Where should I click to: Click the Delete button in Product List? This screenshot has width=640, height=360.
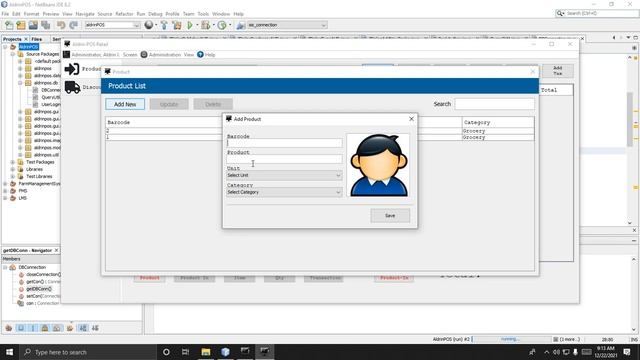[213, 104]
